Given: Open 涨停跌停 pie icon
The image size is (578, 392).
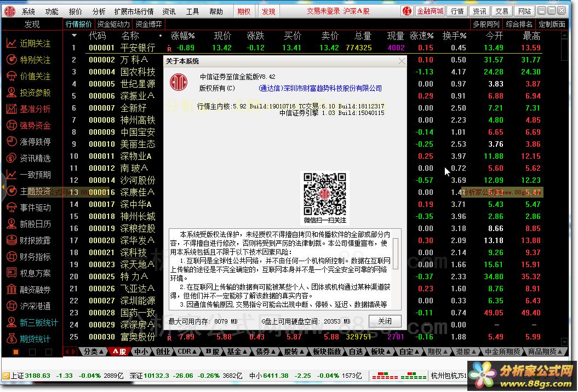Looking at the screenshot, I should point(11,142).
